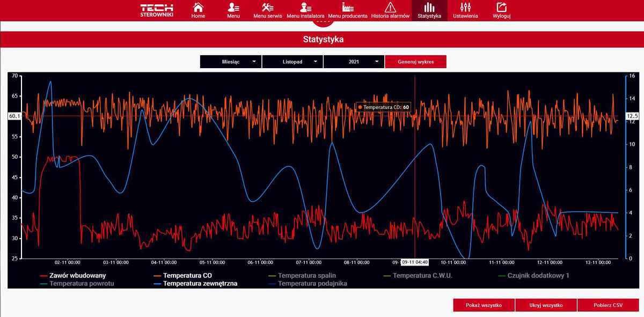Open Historia alarmów warning triangle icon
This screenshot has height=317, width=644.
click(x=390, y=8)
